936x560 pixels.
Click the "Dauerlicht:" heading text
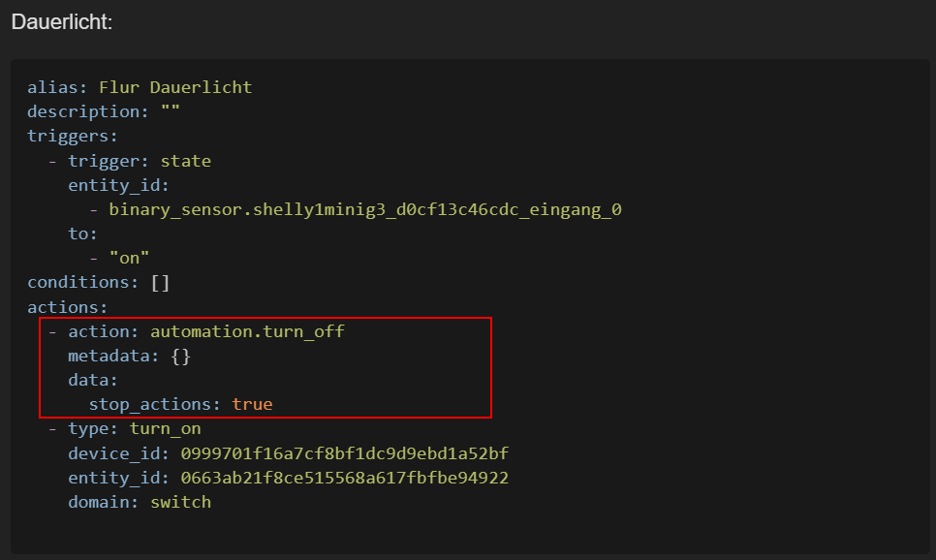[62, 21]
